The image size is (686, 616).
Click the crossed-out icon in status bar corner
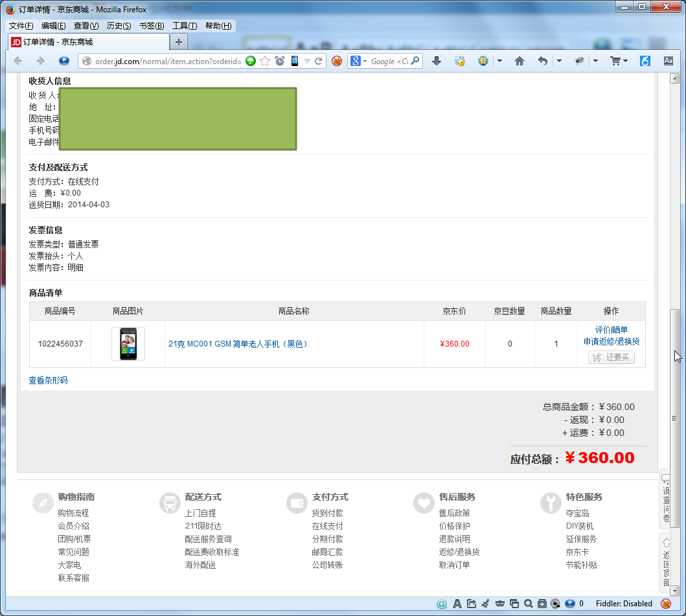[666, 604]
